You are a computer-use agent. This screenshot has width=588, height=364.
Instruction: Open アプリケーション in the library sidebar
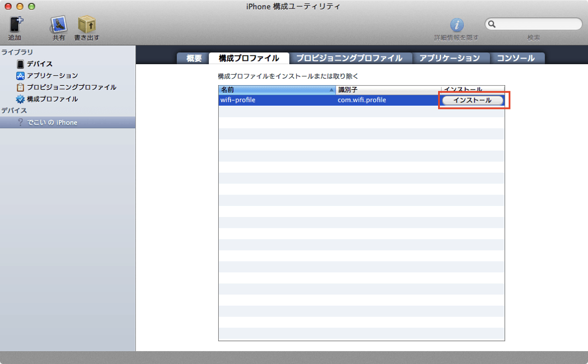click(x=47, y=76)
